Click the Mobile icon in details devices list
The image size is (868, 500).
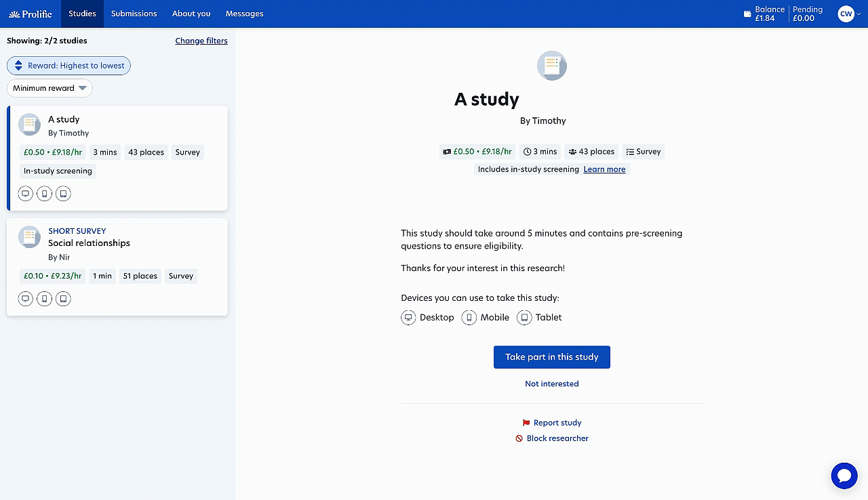(469, 318)
